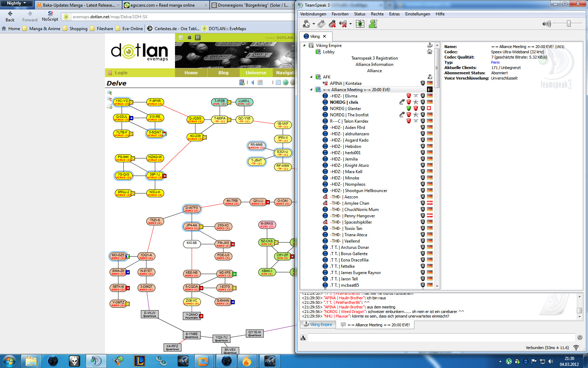This screenshot has height=368, width=588.
Task: Click the TeamSpeak chat message input
Action: pyautogui.click(x=442, y=338)
